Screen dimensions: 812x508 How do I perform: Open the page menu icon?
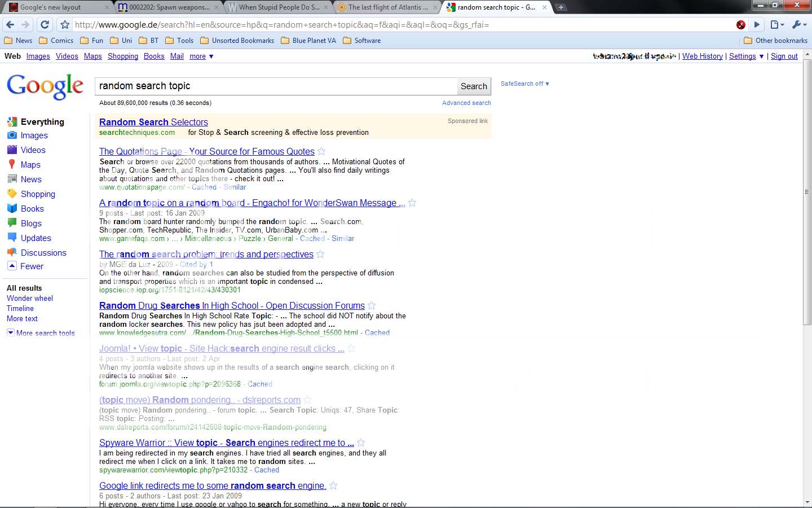(777, 24)
